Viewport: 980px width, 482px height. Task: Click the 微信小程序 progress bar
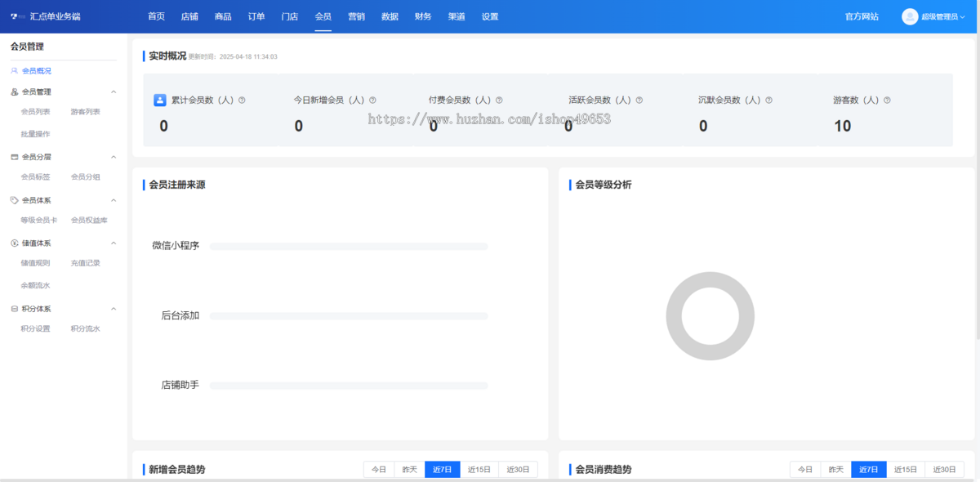click(x=349, y=246)
